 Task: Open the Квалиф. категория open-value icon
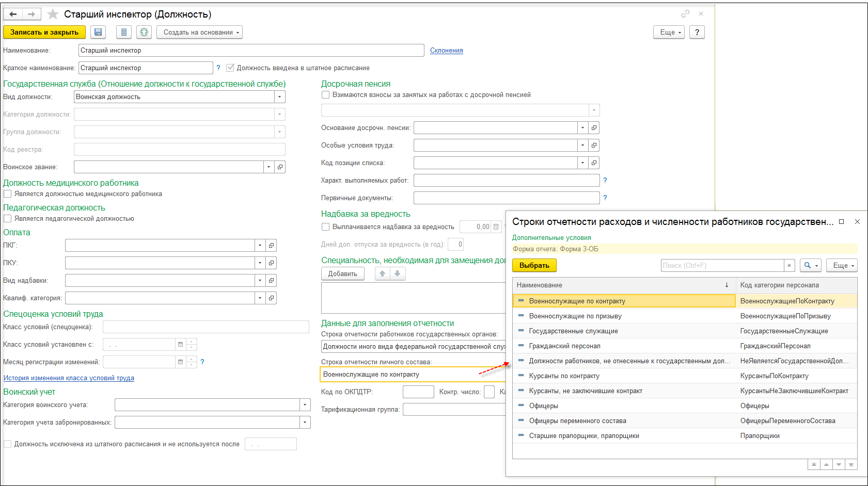coord(271,298)
